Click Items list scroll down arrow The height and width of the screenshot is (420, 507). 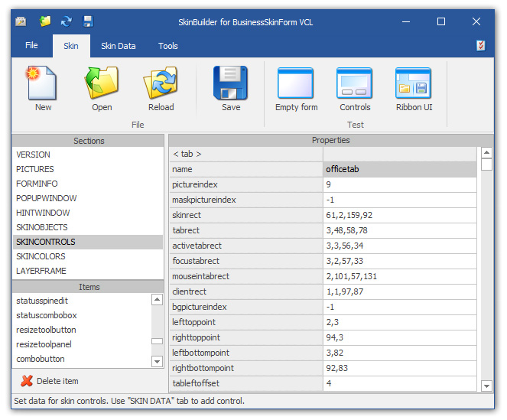click(157, 361)
